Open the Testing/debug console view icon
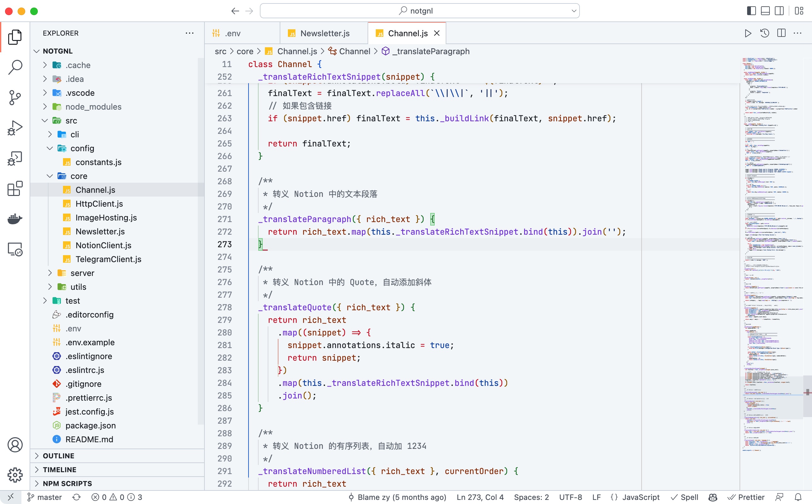 (15, 158)
